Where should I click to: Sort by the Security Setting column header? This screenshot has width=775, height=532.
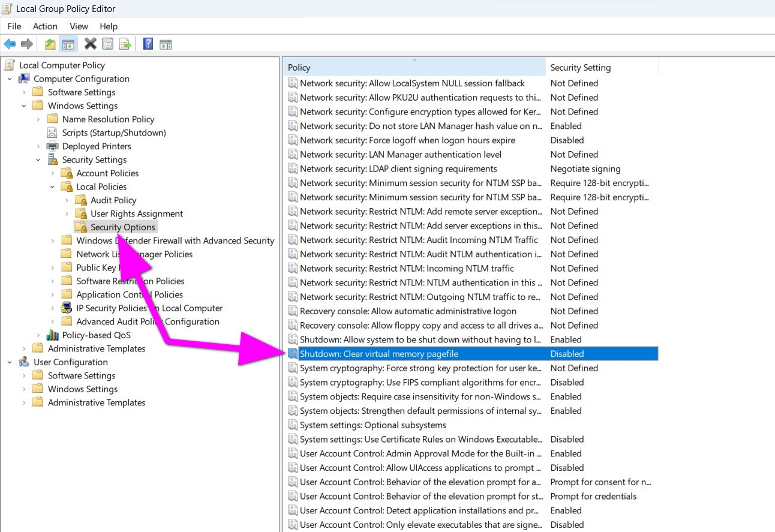click(602, 67)
